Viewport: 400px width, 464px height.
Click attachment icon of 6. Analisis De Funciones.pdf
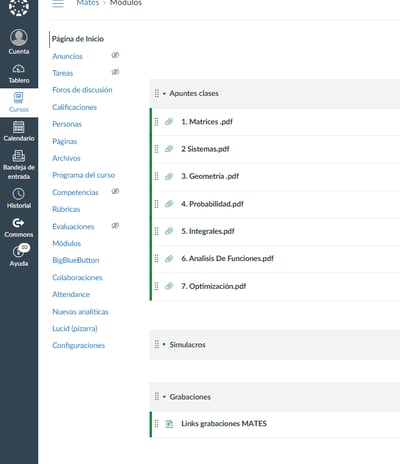[x=169, y=258]
